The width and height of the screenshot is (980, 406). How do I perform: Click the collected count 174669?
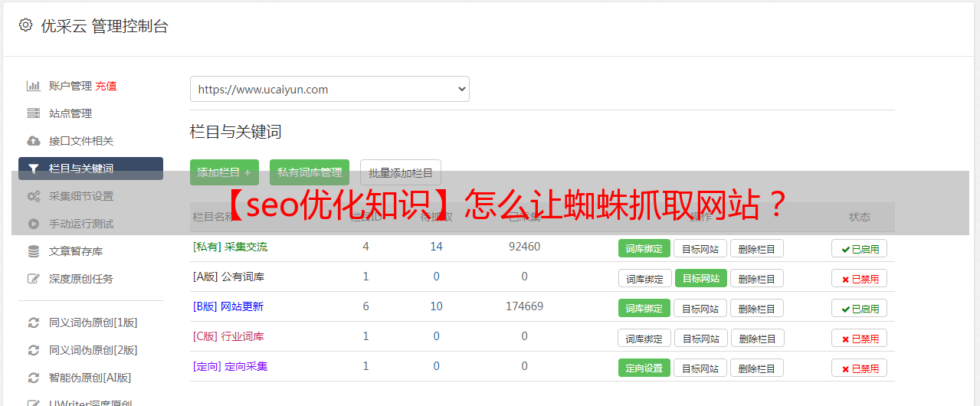click(524, 306)
